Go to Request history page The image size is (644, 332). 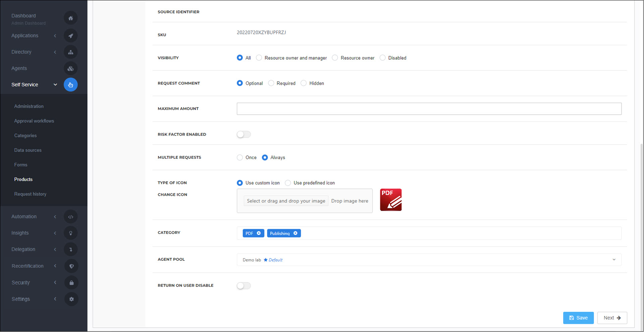pos(30,194)
